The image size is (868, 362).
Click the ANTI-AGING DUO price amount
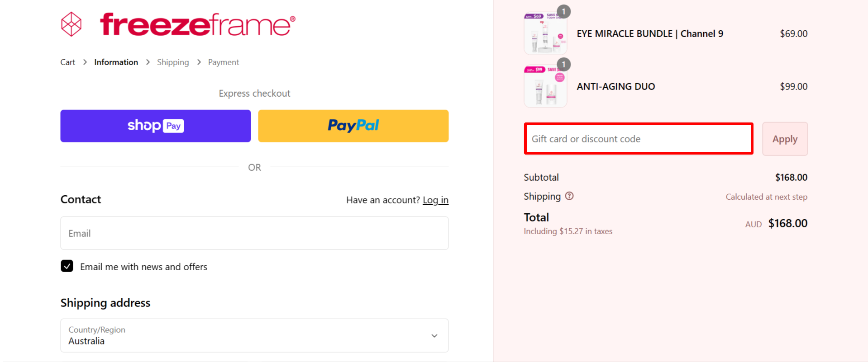pyautogui.click(x=793, y=86)
